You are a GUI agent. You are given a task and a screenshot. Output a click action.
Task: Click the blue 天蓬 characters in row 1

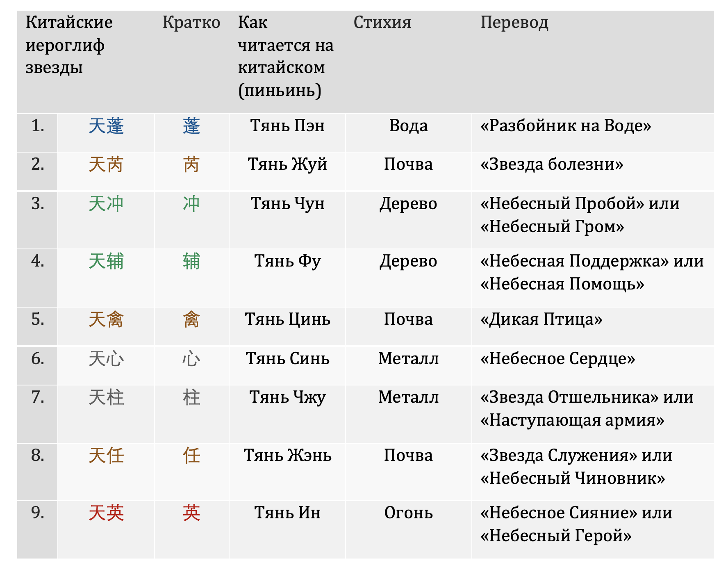(x=106, y=126)
